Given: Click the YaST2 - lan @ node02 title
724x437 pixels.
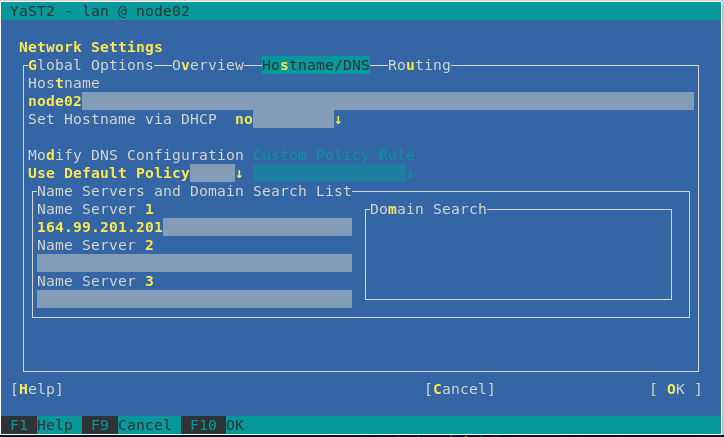Looking at the screenshot, I should 100,11.
